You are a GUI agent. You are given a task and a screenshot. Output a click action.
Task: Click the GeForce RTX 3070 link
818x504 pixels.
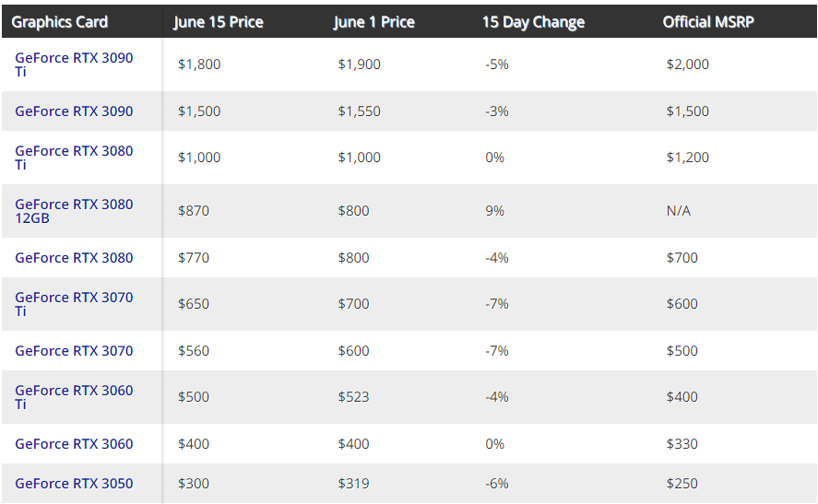point(74,351)
